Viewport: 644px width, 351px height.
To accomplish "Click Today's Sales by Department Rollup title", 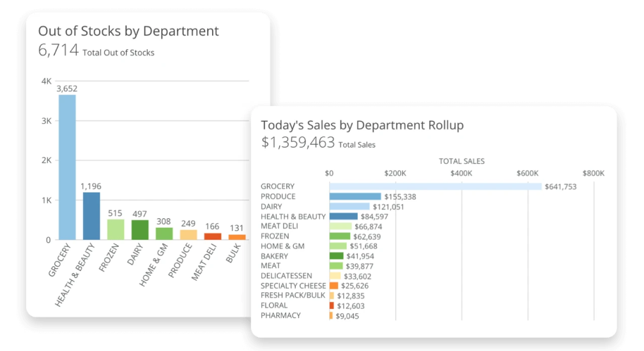I will coord(362,125).
